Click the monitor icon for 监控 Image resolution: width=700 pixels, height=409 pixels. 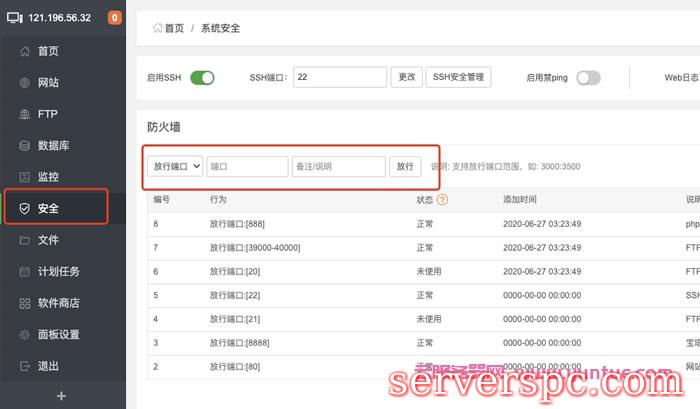(x=25, y=177)
